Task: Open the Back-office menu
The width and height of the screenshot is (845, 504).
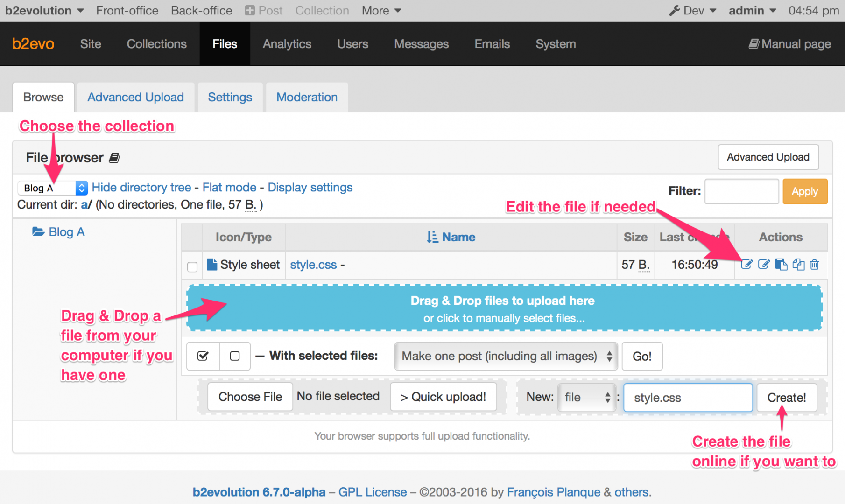Action: [x=201, y=10]
